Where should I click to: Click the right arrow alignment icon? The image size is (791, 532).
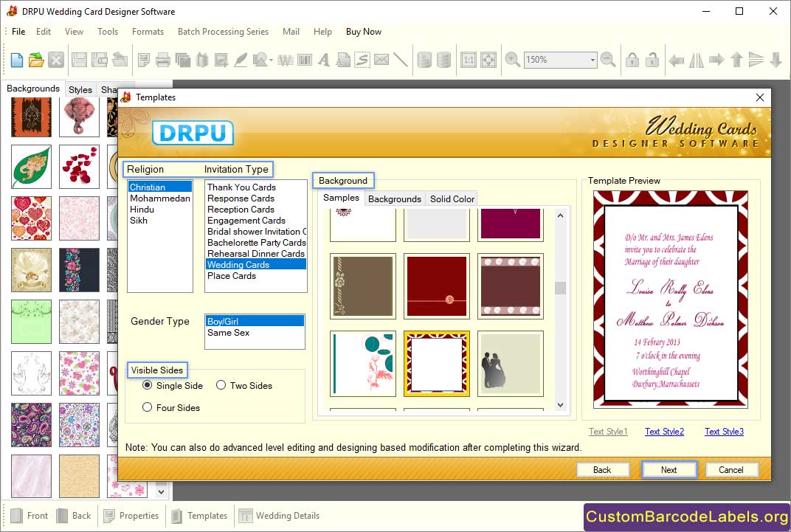[x=716, y=60]
